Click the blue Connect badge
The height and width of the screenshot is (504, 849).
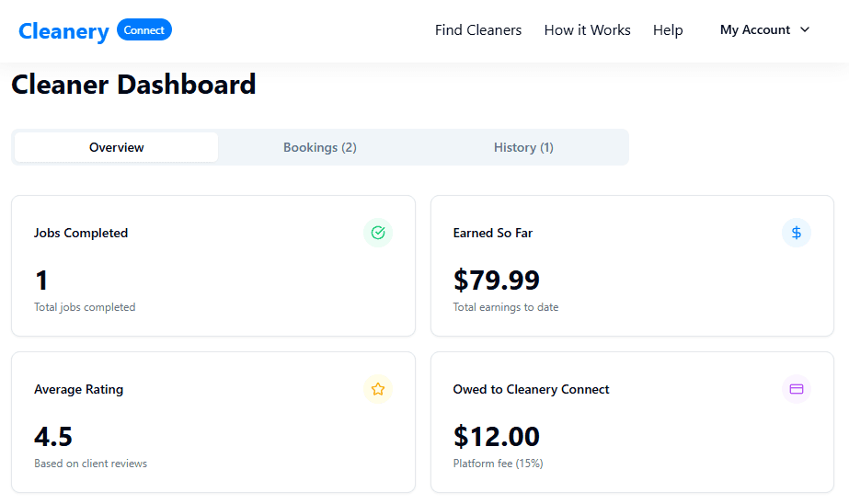pyautogui.click(x=144, y=30)
